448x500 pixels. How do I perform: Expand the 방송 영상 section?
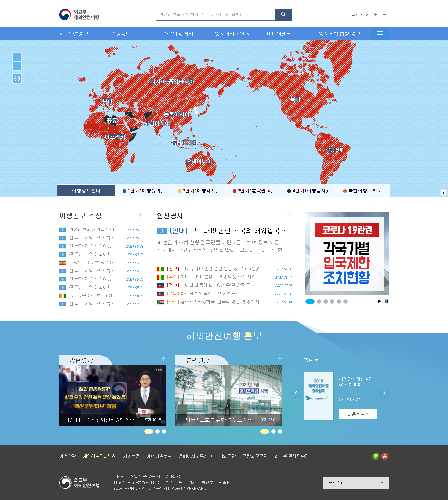164,358
